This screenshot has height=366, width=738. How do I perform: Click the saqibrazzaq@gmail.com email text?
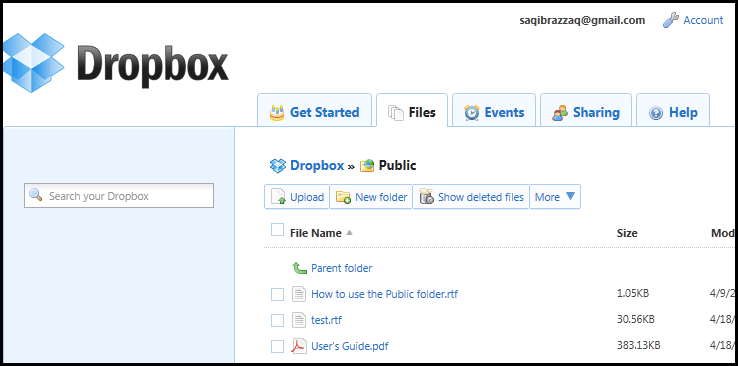point(582,20)
